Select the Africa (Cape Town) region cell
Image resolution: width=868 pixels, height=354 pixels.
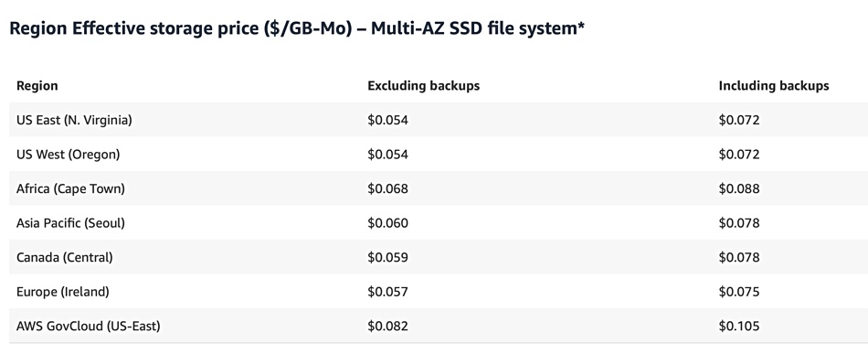[70, 188]
